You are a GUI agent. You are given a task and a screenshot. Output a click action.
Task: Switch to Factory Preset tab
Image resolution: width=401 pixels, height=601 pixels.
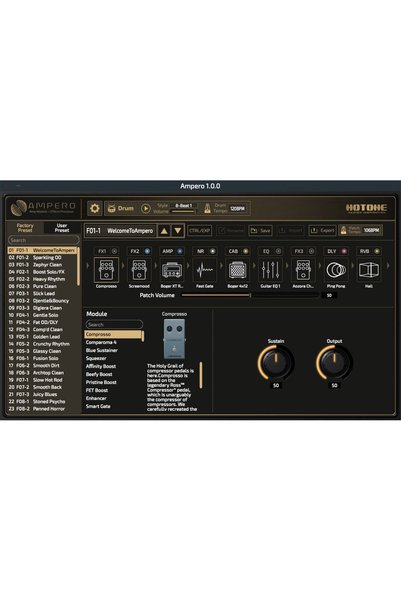[25, 228]
